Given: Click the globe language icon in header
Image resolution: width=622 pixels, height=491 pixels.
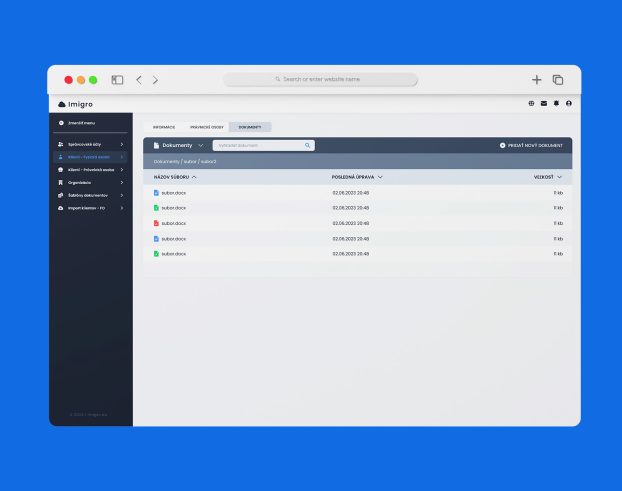Looking at the screenshot, I should click(532, 103).
